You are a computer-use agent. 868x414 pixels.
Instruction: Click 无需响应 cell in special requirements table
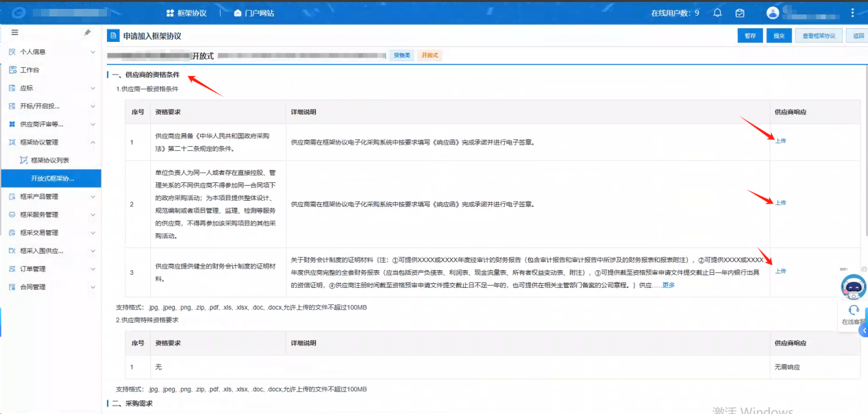coord(787,367)
